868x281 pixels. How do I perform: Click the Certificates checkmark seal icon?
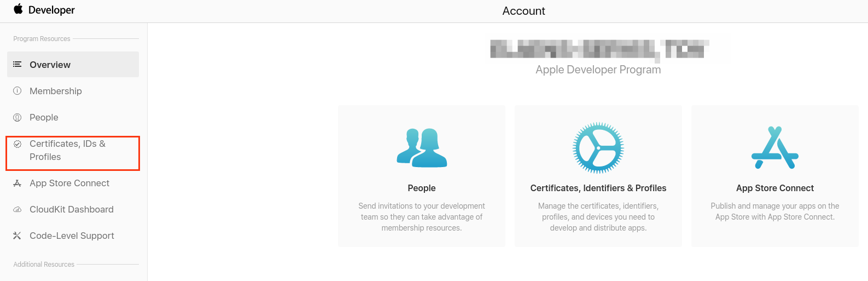click(18, 144)
